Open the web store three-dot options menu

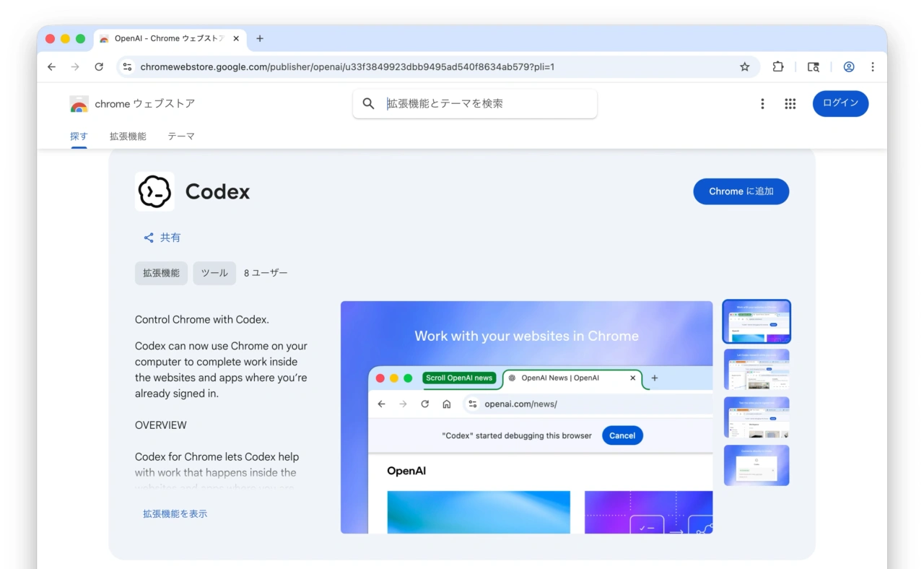click(x=762, y=104)
